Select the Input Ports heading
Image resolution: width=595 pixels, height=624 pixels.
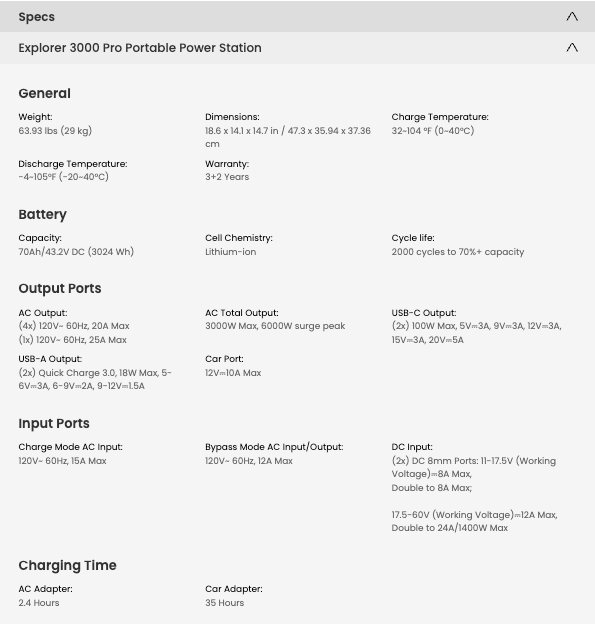54,423
